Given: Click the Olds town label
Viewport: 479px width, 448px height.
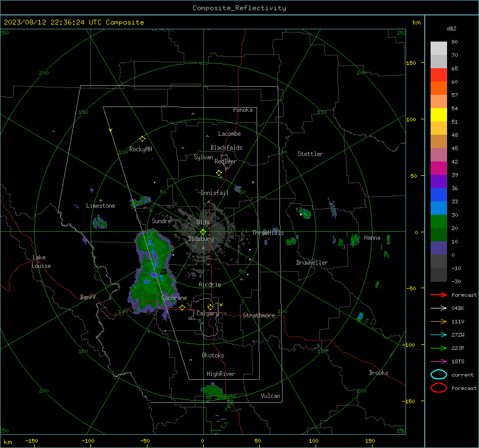Looking at the screenshot, I should (203, 222).
